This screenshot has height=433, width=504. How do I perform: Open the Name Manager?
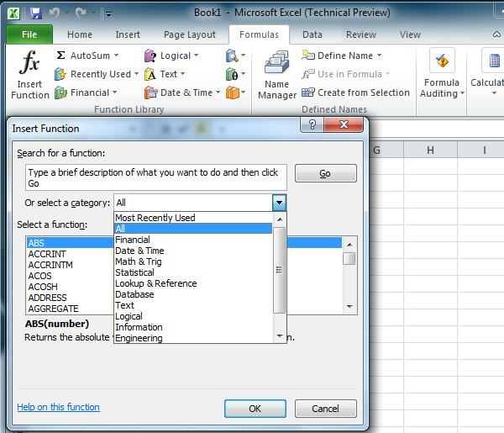point(276,76)
